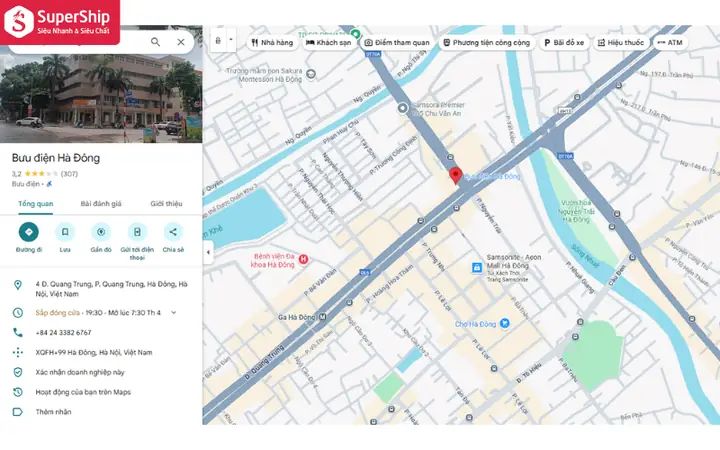Image resolution: width=720 pixels, height=450 pixels.
Task: Collapse the side panel arrow
Action: coord(208,252)
